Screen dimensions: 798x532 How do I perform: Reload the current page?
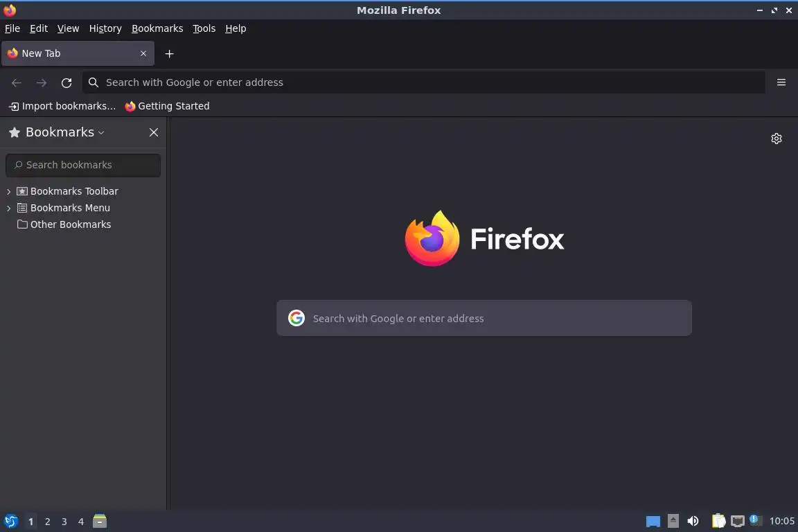(66, 82)
